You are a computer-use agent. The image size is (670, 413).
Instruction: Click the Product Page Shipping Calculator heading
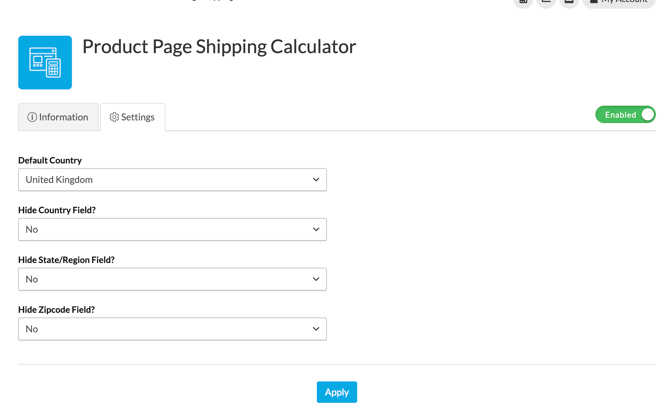[219, 47]
